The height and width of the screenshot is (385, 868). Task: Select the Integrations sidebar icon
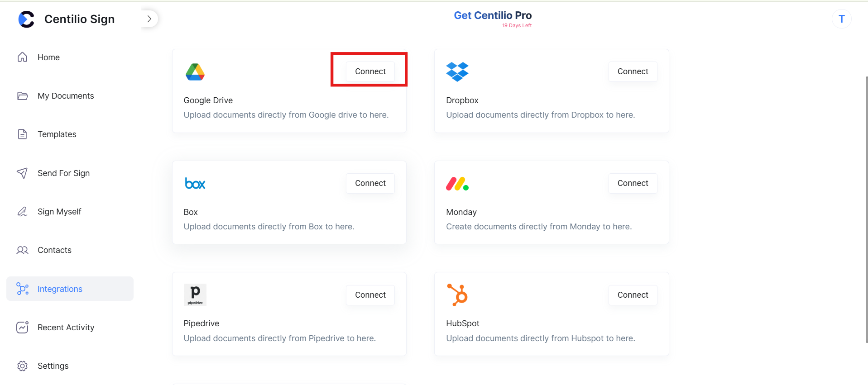coord(22,289)
